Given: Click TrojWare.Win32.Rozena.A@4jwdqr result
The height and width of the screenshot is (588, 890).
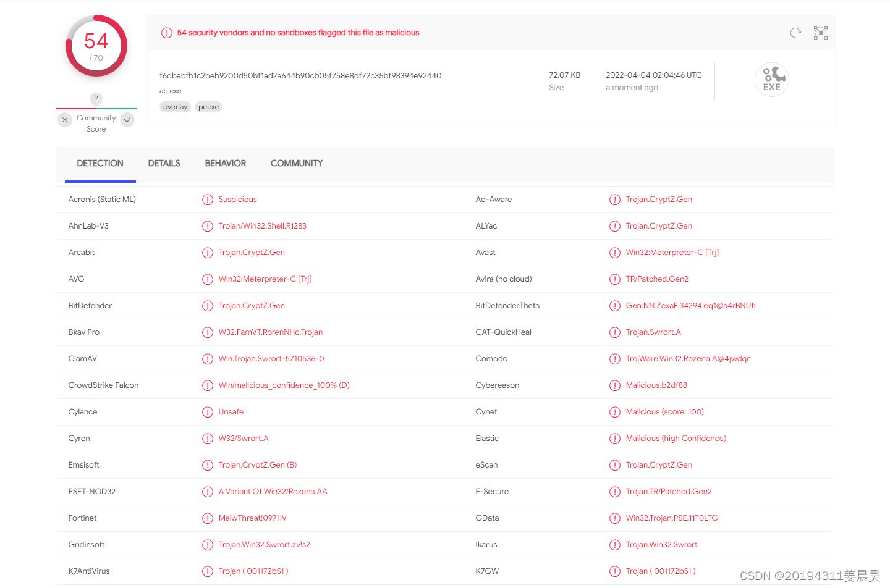Looking at the screenshot, I should tap(688, 359).
